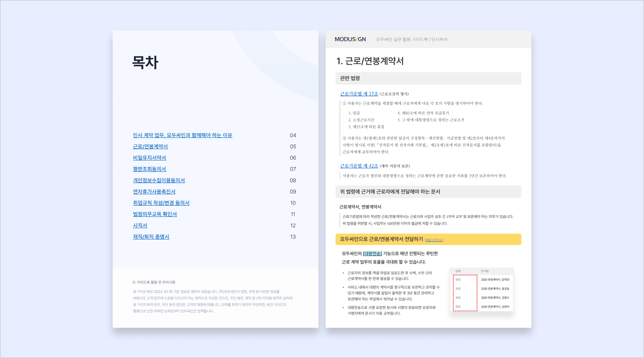Click list item '2. 소정근로시간'
This screenshot has height=358, width=644.
pos(361,120)
